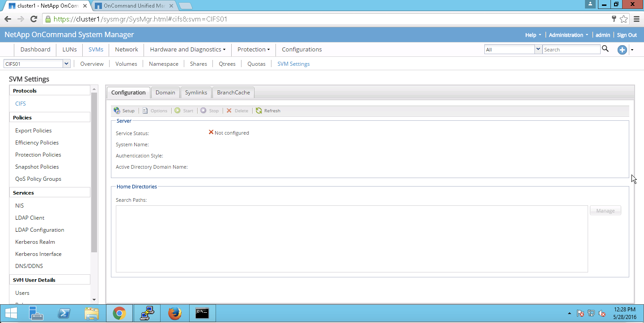Open Firefox from the taskbar
Screen dimensions: 644x323
pyautogui.click(x=175, y=313)
